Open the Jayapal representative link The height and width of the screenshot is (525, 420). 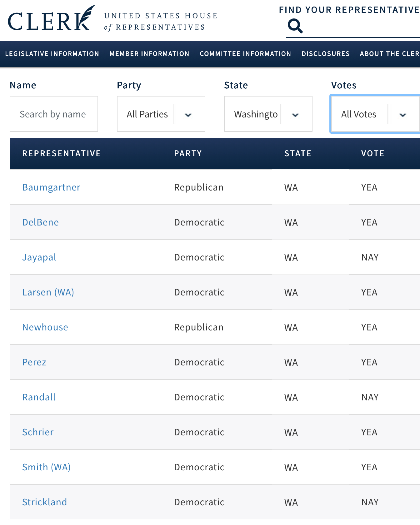(x=39, y=257)
